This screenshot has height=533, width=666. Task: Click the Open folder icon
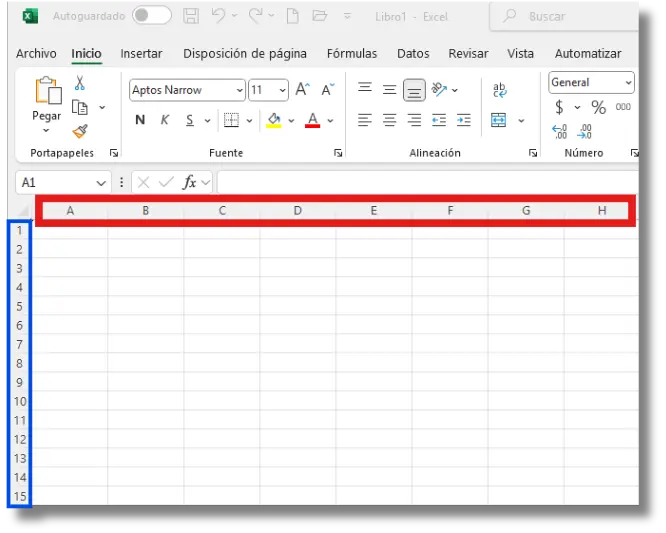point(319,16)
